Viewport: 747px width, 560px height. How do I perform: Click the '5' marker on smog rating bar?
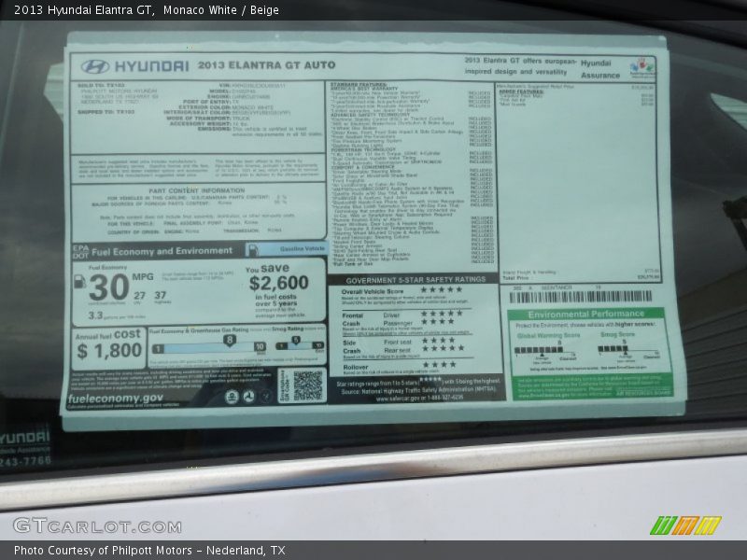296,340
